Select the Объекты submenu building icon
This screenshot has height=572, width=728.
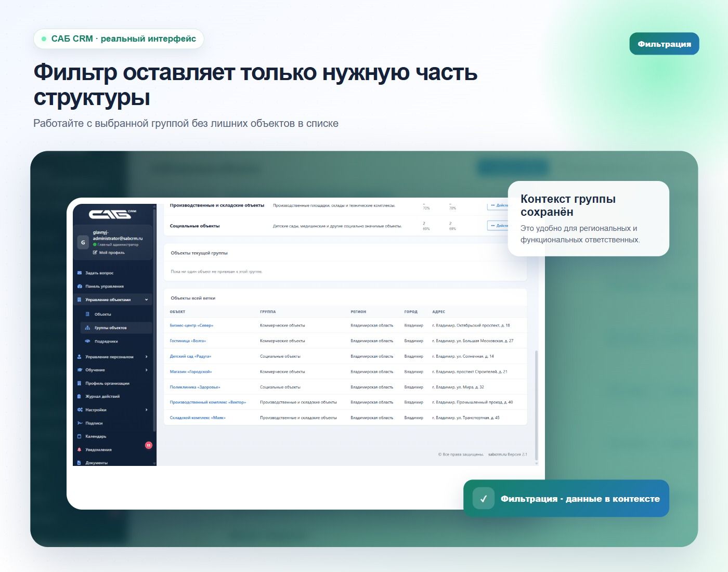[87, 314]
